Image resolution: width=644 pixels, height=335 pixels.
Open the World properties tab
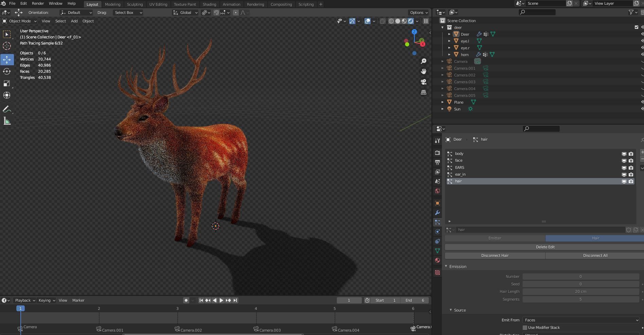click(x=437, y=191)
